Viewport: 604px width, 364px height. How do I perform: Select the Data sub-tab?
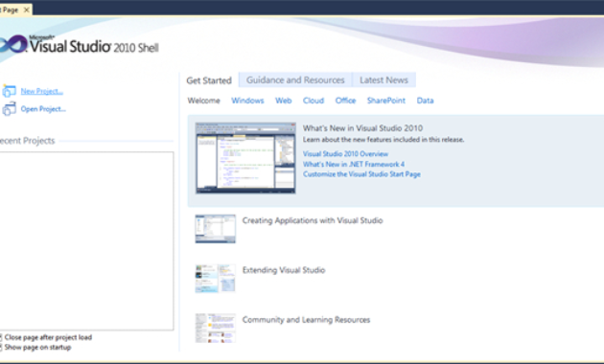tap(426, 101)
